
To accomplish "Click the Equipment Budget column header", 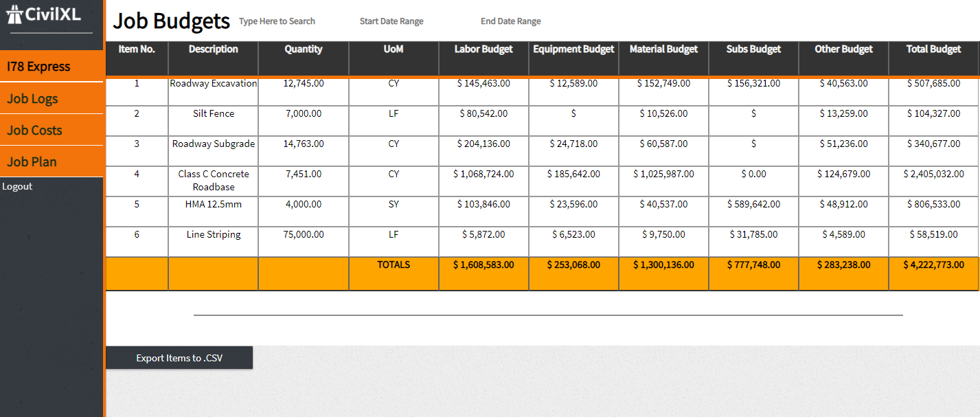I will pyautogui.click(x=573, y=49).
